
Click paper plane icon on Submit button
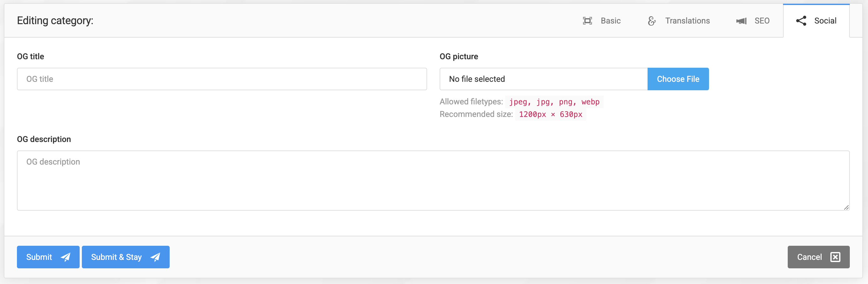(65, 257)
